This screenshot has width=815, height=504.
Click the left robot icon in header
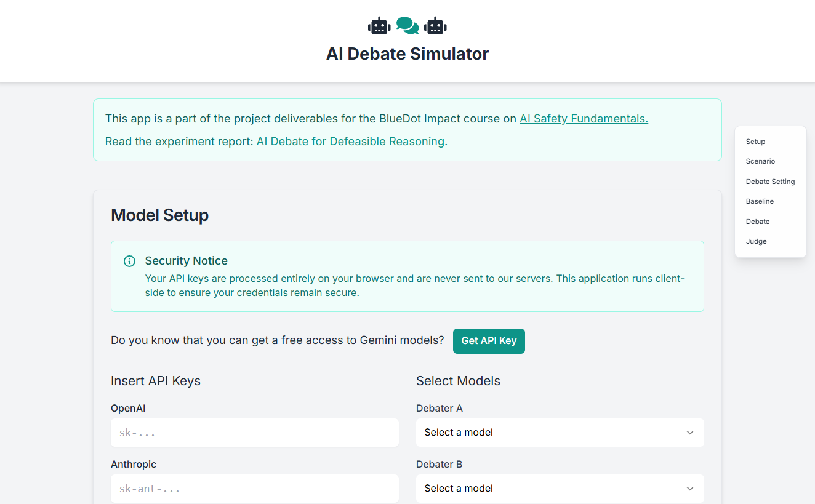coord(379,26)
